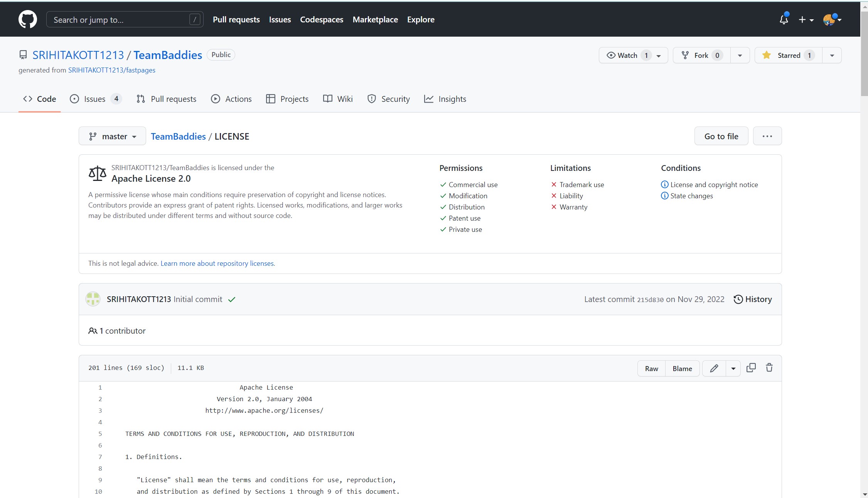
Task: Unstar the repository with Starred button
Action: tap(788, 55)
